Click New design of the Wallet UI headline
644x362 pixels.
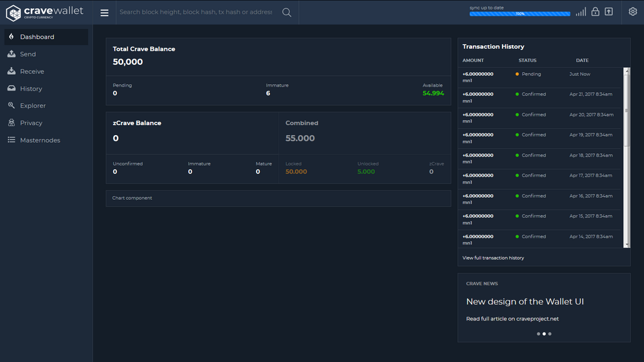click(525, 302)
